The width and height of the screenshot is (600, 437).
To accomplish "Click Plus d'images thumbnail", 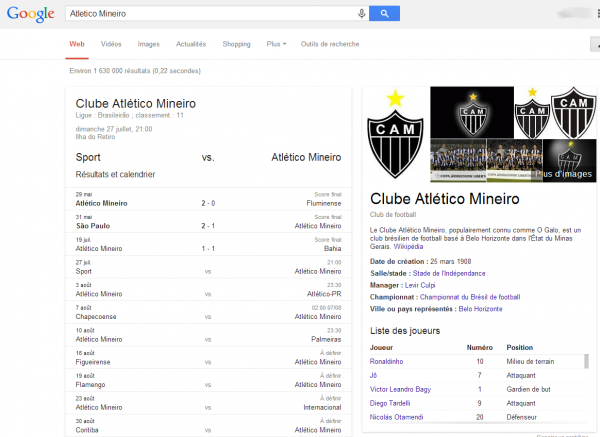I will (569, 161).
